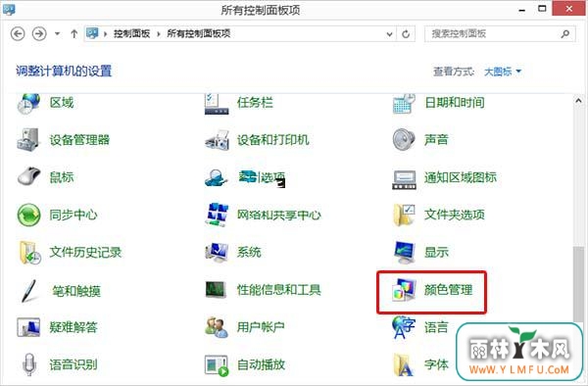The height and width of the screenshot is (386, 588).
Task: Open the 用户帐户 users icon
Action: pos(217,327)
